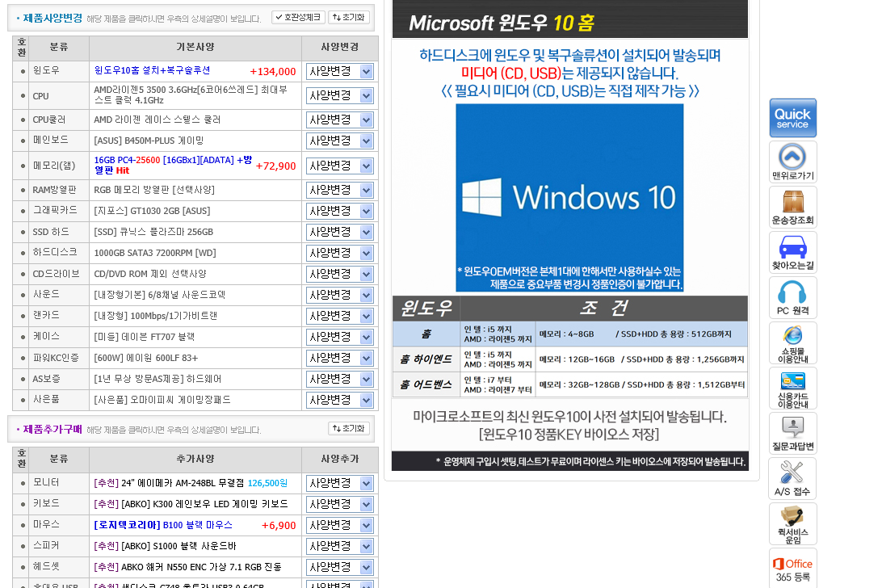The width and height of the screenshot is (882, 588).
Task: Open 사양변경 dropdown for 키보드 row
Action: (x=340, y=504)
